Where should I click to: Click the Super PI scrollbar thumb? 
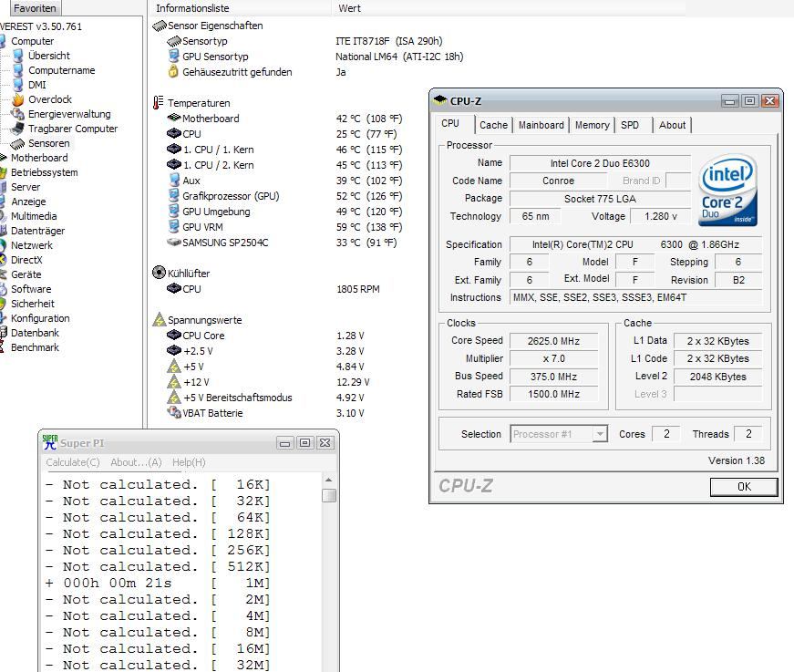coord(329,495)
